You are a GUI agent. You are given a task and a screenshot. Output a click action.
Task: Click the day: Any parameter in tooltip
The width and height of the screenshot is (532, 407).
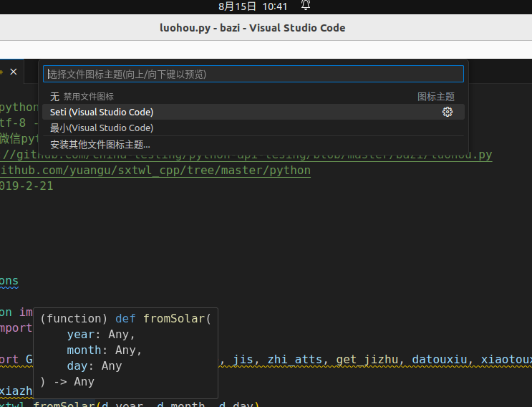point(95,366)
